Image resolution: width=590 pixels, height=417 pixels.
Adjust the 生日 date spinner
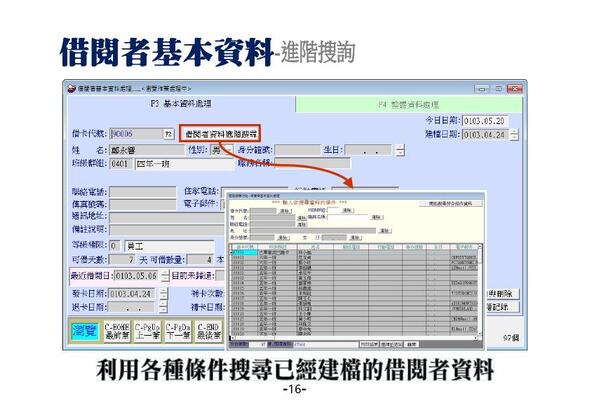[x=400, y=150]
